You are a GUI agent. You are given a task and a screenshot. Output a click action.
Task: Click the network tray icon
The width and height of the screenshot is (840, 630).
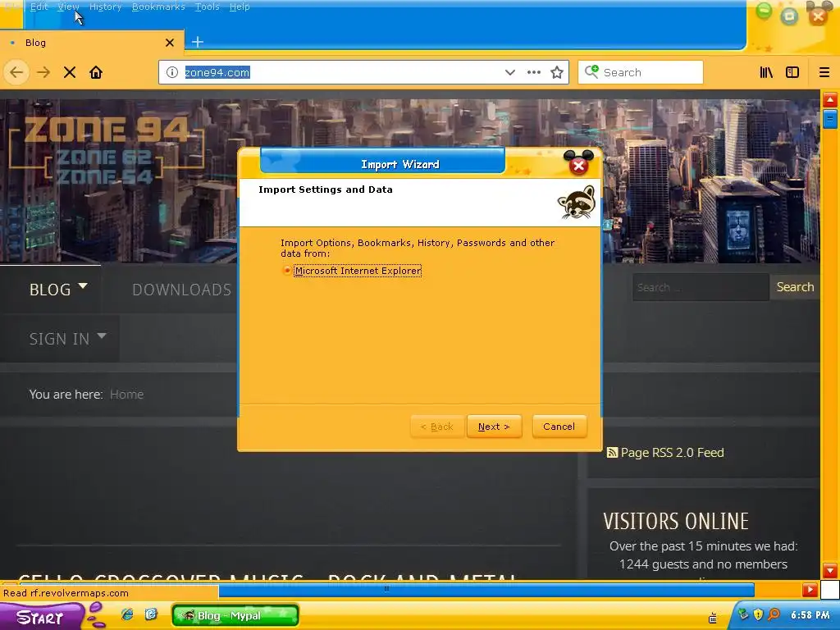click(x=743, y=614)
